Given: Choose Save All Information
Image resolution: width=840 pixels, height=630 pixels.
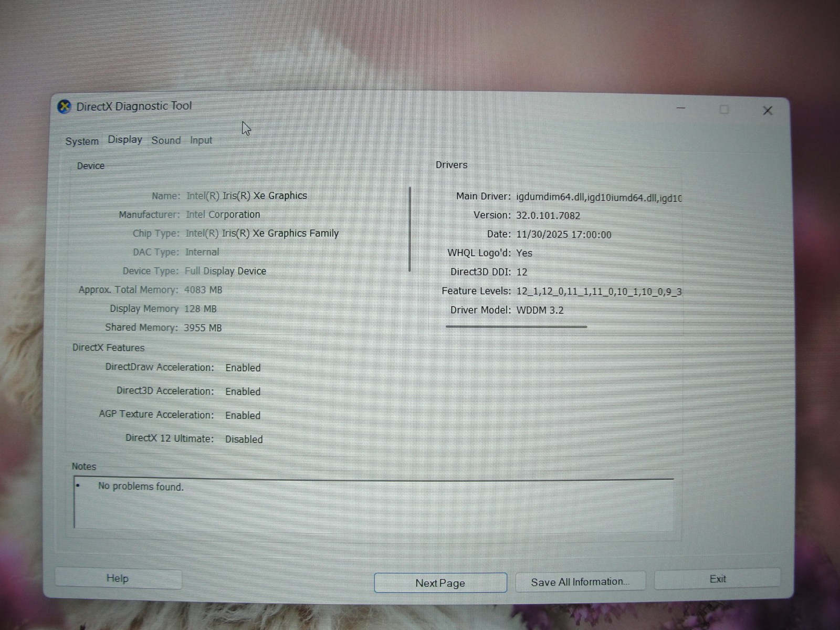Looking at the screenshot, I should tap(580, 582).
